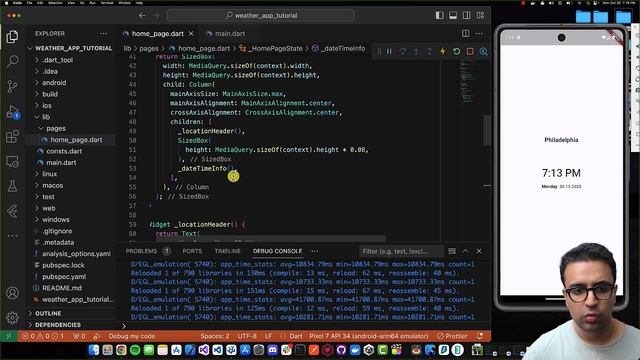Screen dimensions: 640x360
Task: Open the Accounts menu icon
Action: (x=12, y=293)
